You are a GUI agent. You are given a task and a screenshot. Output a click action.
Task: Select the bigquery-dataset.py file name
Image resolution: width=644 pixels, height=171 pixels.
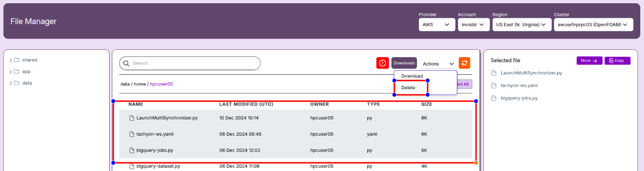pyautogui.click(x=158, y=166)
